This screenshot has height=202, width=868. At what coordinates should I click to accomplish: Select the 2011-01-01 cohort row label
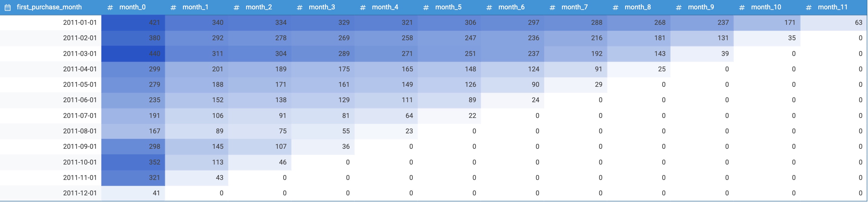(80, 23)
